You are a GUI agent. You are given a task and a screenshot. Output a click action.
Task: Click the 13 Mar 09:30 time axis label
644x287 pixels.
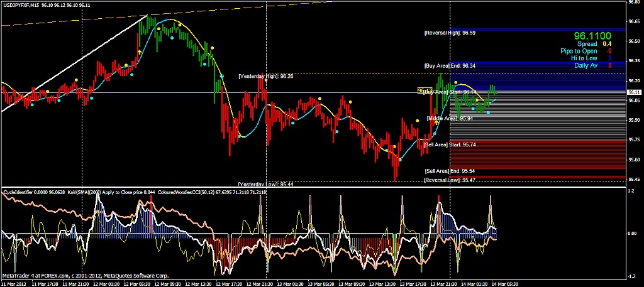click(350, 284)
